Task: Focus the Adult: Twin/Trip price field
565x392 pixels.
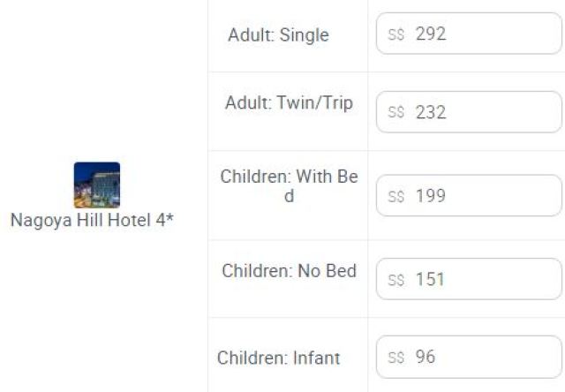Action: (469, 112)
